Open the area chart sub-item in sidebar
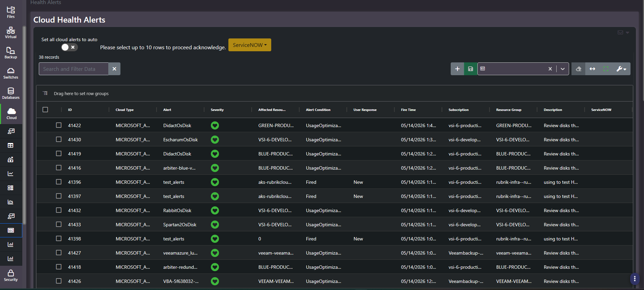Viewport: 644px width, 290px height. (x=11, y=202)
